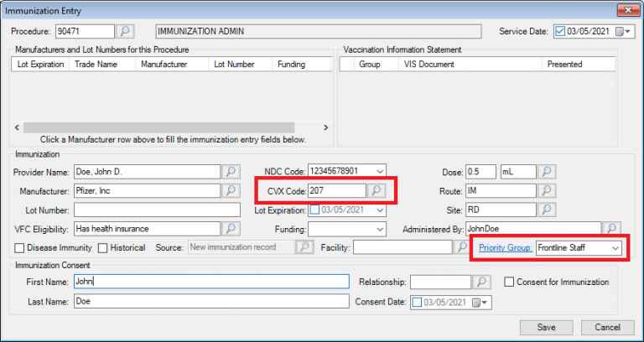This screenshot has width=644, height=342.
Task: Check the Historical checkbox
Action: point(103,247)
